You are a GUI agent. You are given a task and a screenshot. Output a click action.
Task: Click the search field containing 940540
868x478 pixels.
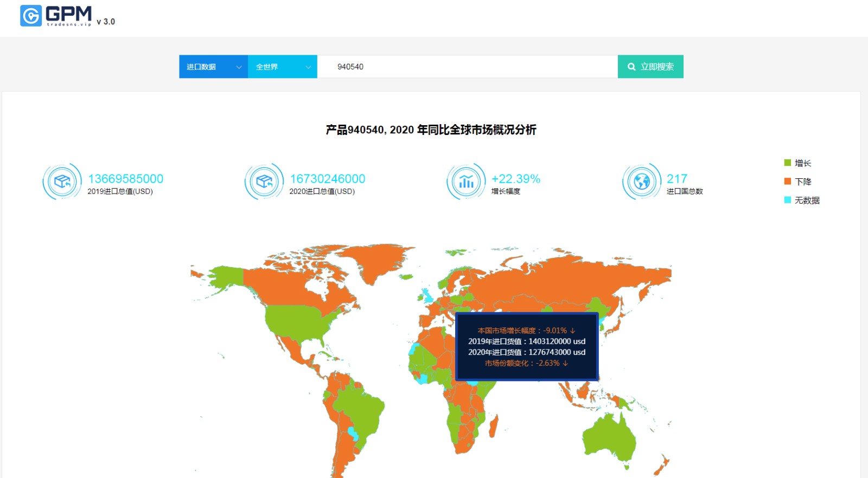pos(468,67)
